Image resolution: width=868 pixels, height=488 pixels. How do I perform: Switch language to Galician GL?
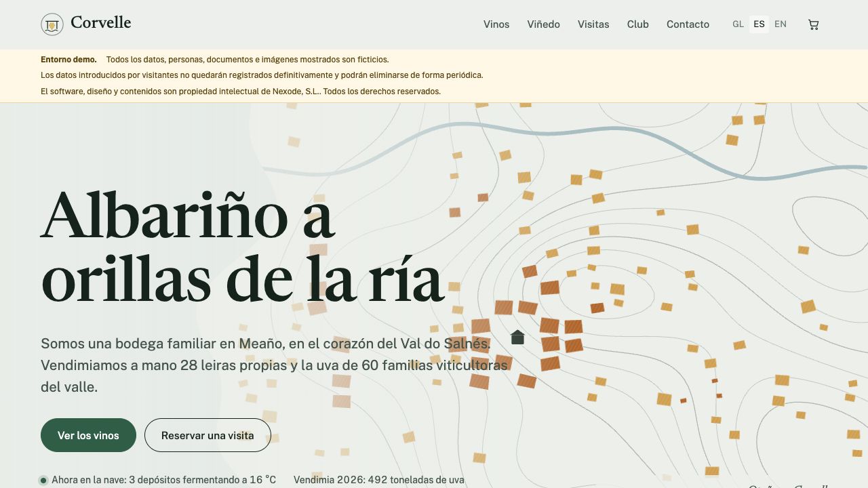738,24
